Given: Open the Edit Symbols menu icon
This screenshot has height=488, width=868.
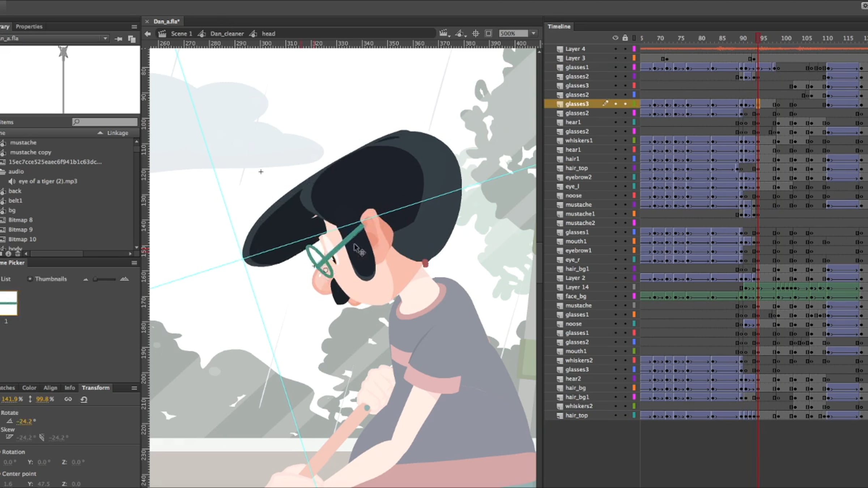Looking at the screenshot, I should [x=460, y=34].
